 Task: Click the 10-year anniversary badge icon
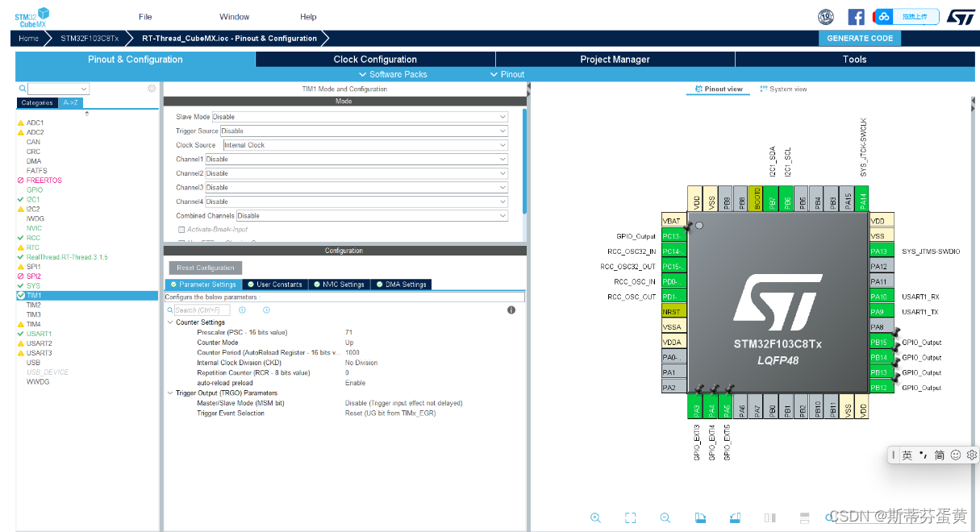point(826,16)
